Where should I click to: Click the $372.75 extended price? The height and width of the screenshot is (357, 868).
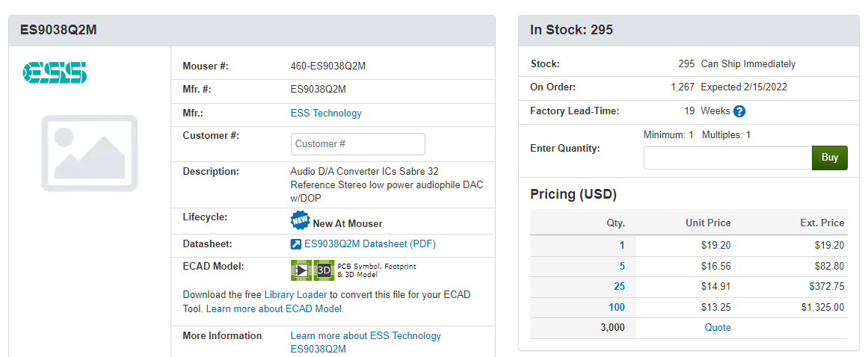827,287
